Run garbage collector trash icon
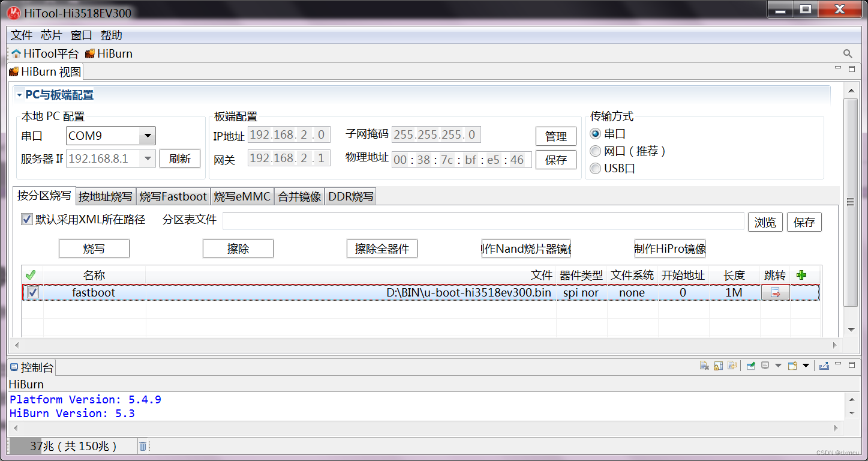 143,446
